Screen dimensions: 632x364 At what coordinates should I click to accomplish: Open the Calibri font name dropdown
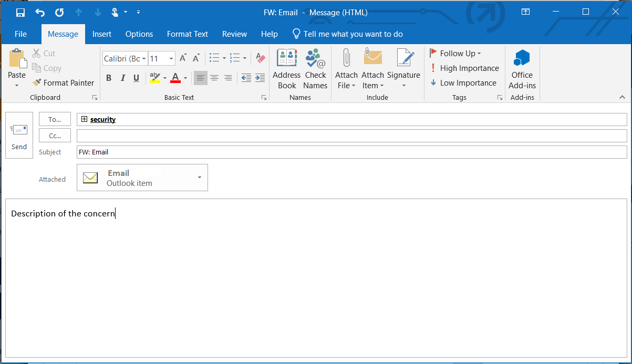tap(144, 59)
